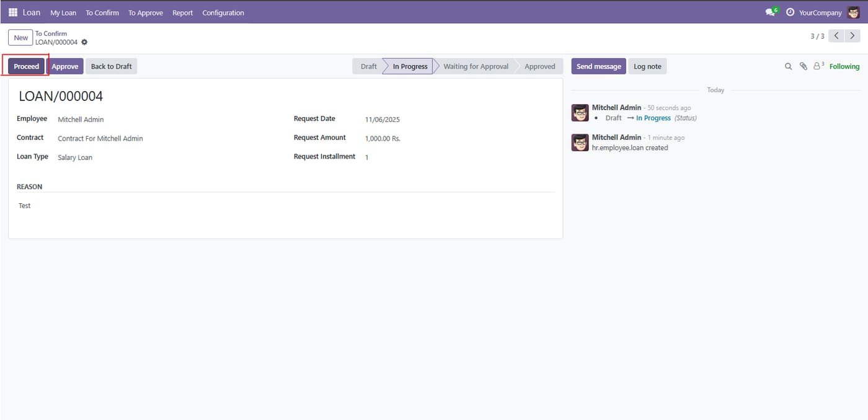The image size is (868, 420).
Task: Go to previous record arrow
Action: click(836, 36)
